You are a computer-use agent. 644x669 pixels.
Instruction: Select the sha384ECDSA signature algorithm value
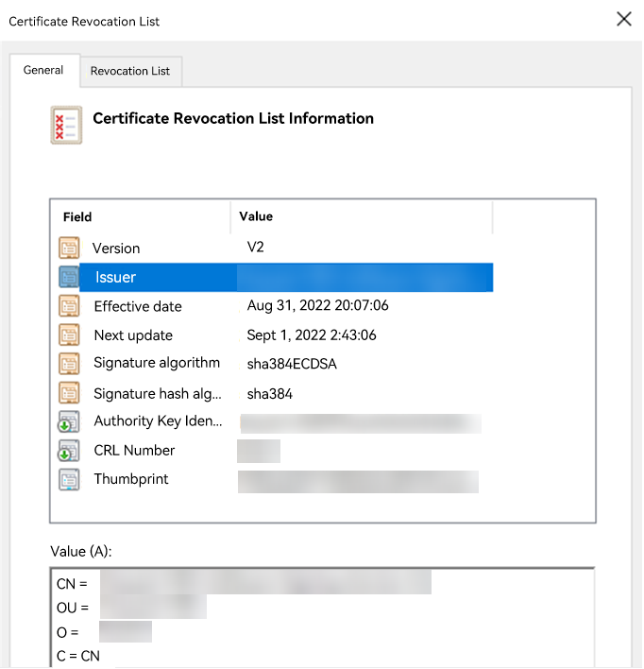click(x=292, y=364)
